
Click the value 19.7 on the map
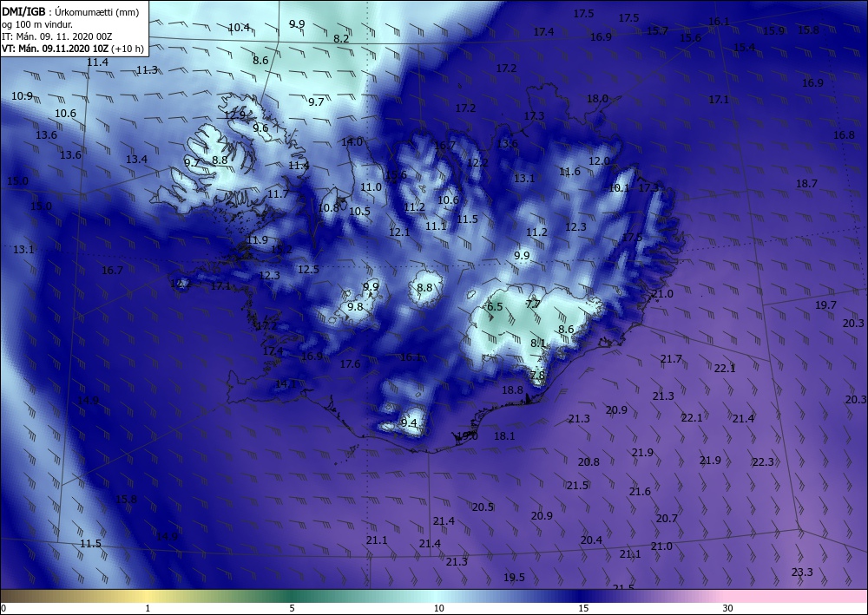tap(825, 304)
